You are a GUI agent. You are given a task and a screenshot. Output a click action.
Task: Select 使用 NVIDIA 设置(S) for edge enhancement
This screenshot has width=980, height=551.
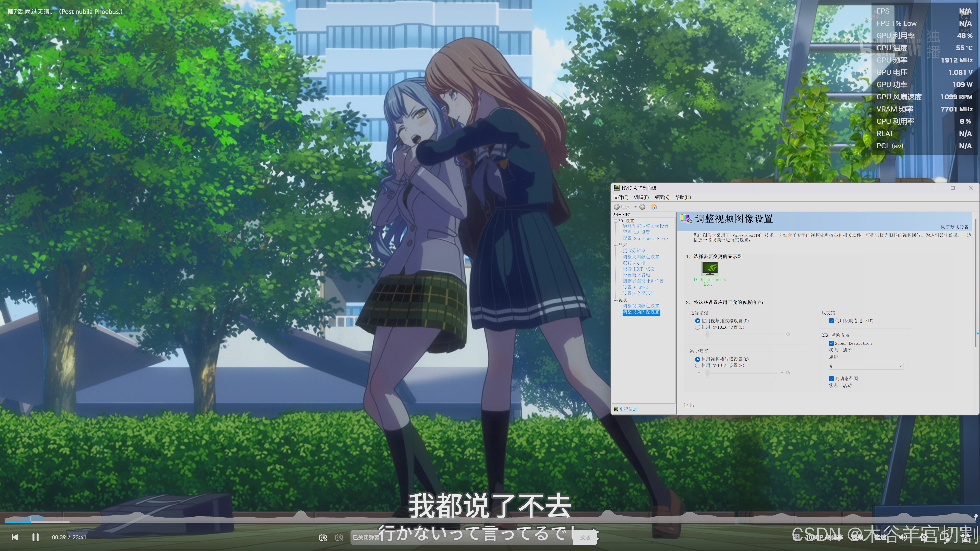click(697, 327)
